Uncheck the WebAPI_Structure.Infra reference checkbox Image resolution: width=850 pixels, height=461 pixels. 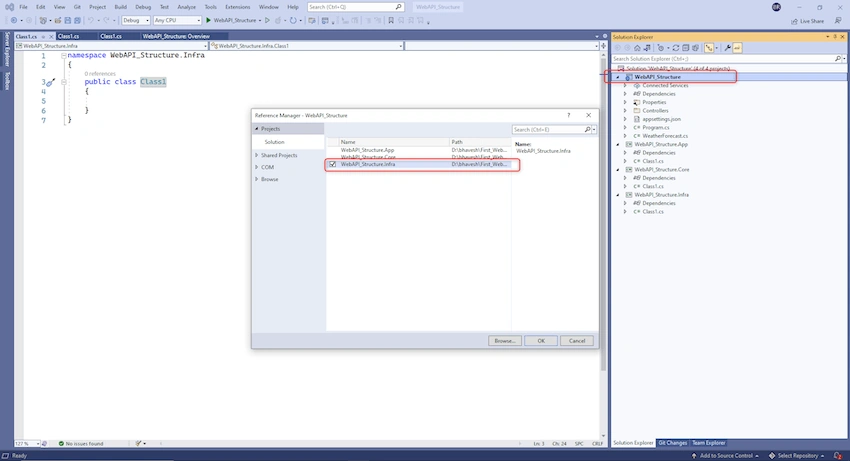click(x=333, y=164)
